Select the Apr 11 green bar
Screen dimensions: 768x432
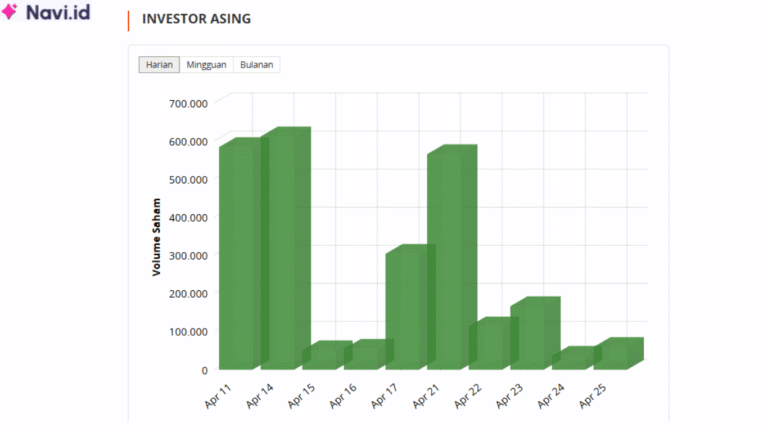tap(240, 255)
